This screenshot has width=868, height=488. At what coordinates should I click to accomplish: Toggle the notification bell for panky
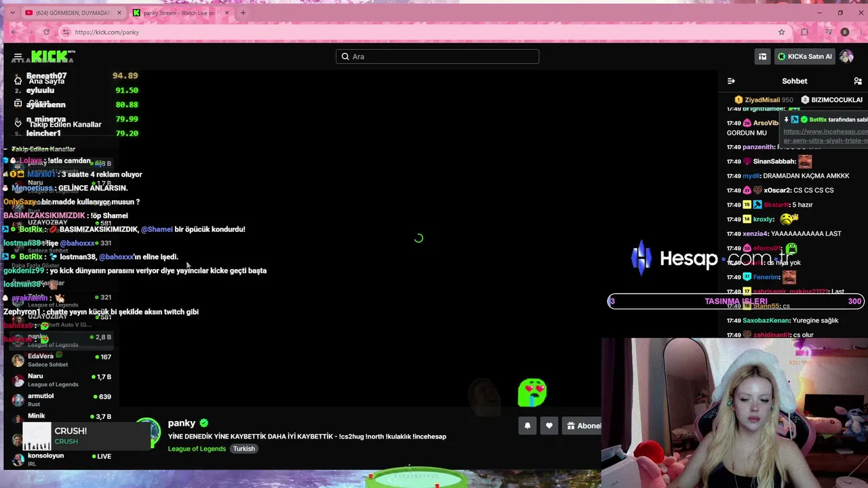pyautogui.click(x=528, y=426)
